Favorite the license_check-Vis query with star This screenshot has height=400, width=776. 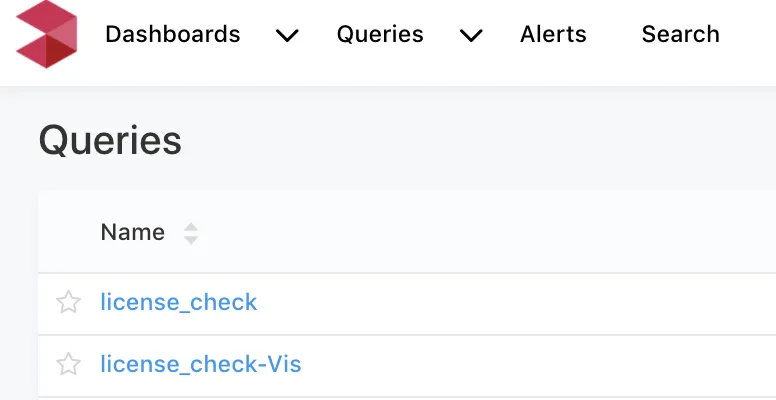point(68,364)
